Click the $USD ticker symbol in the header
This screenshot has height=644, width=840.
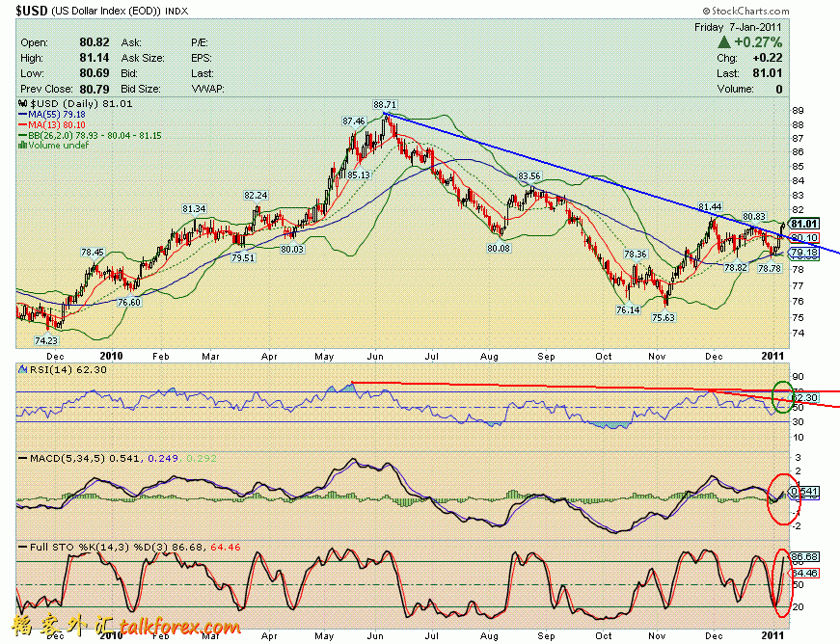(x=32, y=11)
